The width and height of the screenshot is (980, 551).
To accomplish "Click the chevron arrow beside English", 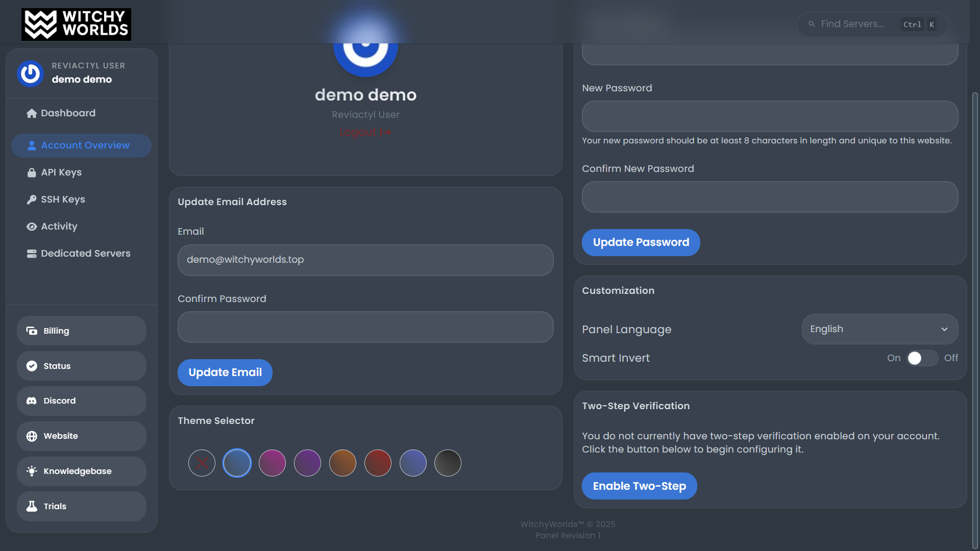I will (x=944, y=329).
